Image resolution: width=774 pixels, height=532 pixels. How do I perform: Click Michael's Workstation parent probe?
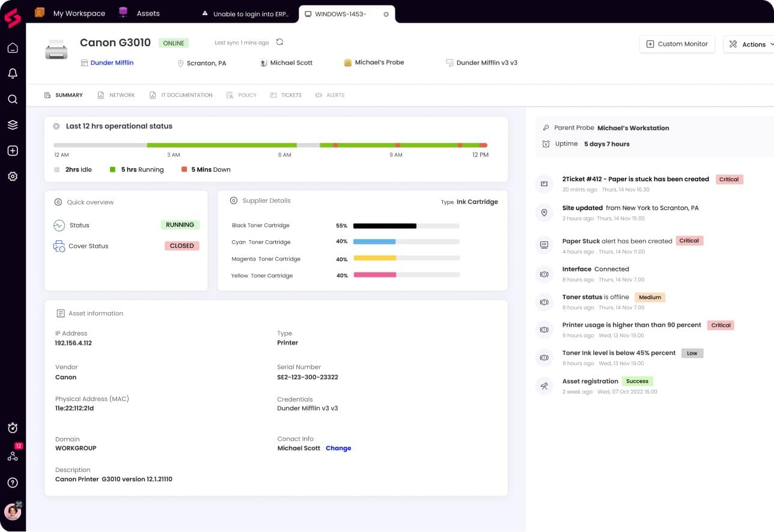pyautogui.click(x=633, y=128)
